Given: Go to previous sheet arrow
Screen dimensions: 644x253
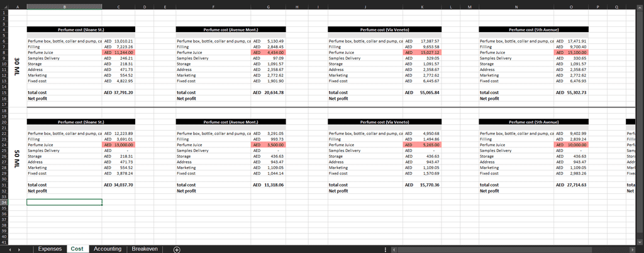Looking at the screenshot, I should (9, 249).
